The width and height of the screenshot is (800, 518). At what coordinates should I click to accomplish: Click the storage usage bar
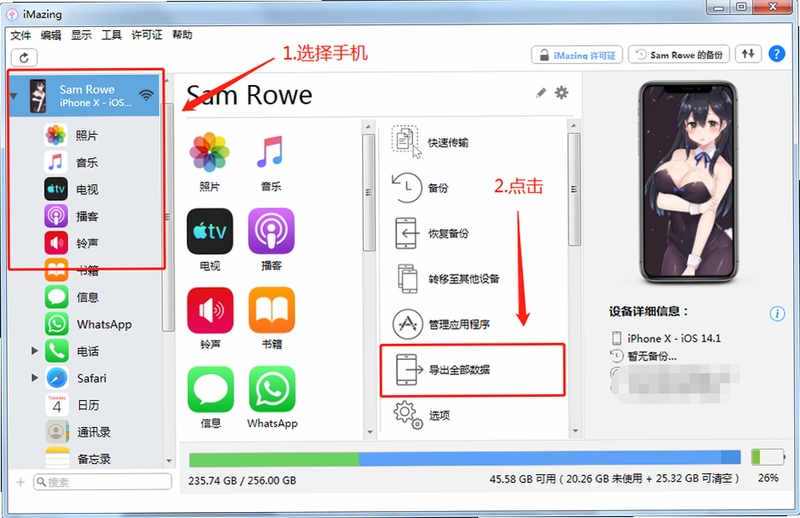tap(465, 458)
